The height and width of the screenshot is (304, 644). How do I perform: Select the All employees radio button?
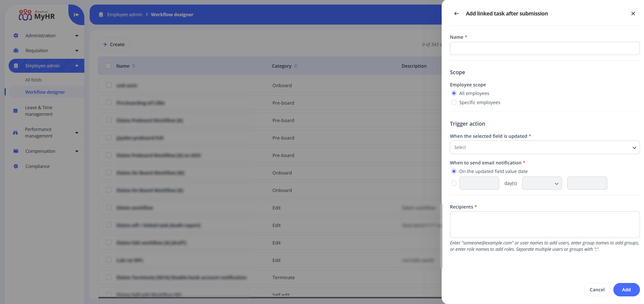(x=454, y=93)
